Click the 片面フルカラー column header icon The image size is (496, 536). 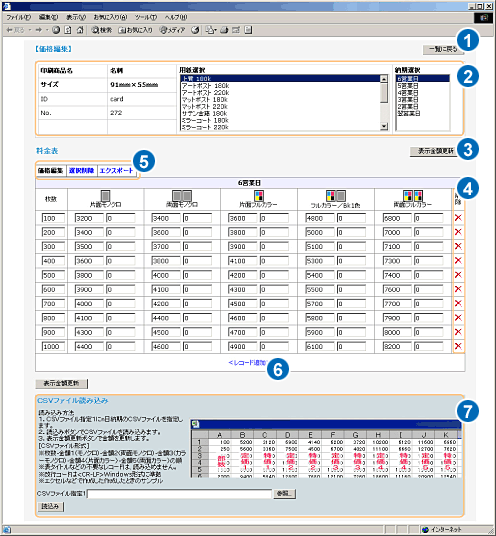(259, 196)
